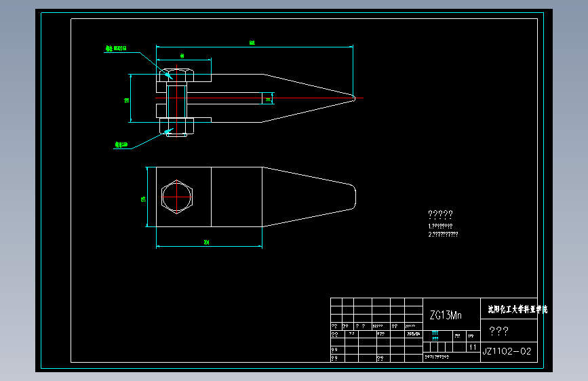Select the vertical height dimension left of side view
This screenshot has height=381, width=588.
tap(127, 100)
